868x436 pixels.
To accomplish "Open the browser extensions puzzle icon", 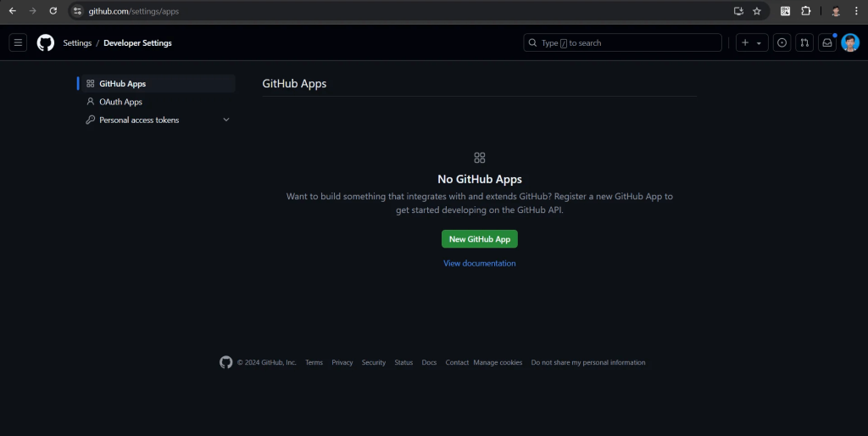I will (806, 11).
